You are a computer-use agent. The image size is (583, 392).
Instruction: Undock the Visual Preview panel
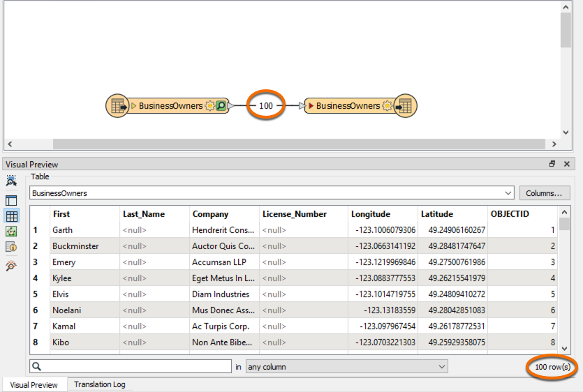click(552, 164)
